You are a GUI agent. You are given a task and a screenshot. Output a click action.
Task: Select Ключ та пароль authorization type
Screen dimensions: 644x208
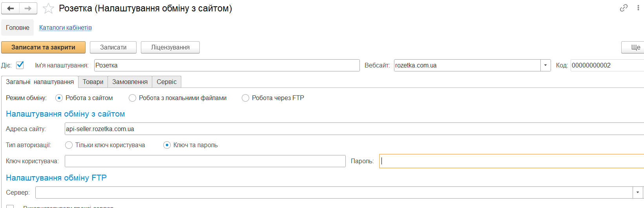167,145
